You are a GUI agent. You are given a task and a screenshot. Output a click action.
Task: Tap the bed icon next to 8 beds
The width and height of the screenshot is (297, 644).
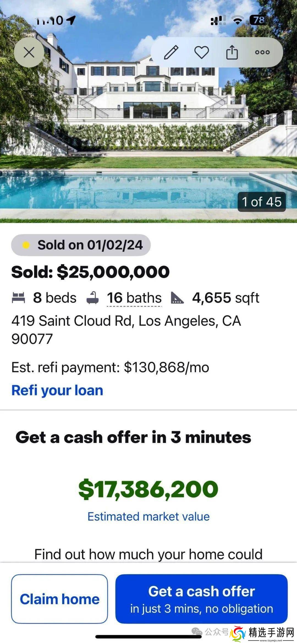(x=18, y=298)
